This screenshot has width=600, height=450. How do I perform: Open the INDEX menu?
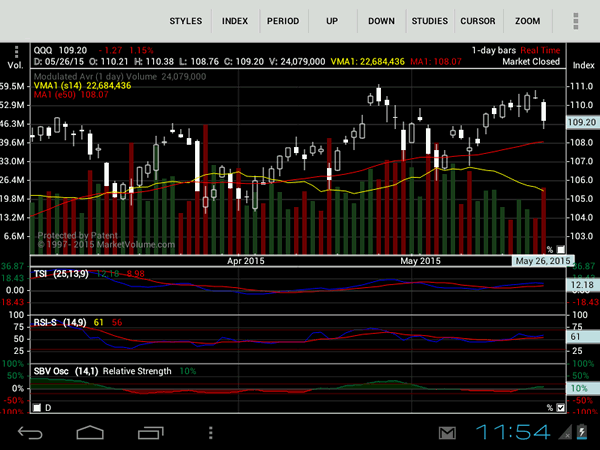pyautogui.click(x=235, y=21)
